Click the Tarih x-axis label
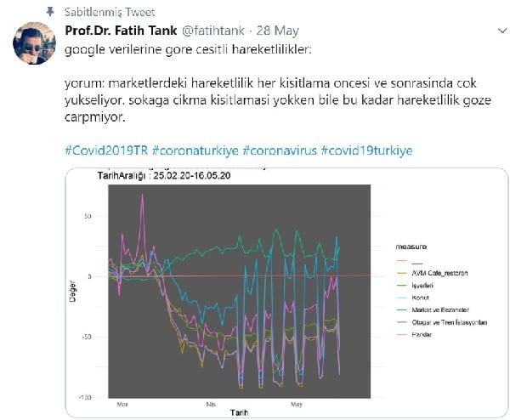 (238, 411)
